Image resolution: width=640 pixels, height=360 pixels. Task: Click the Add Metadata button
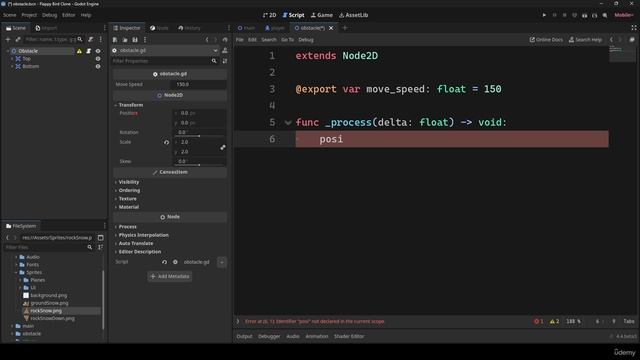170,276
